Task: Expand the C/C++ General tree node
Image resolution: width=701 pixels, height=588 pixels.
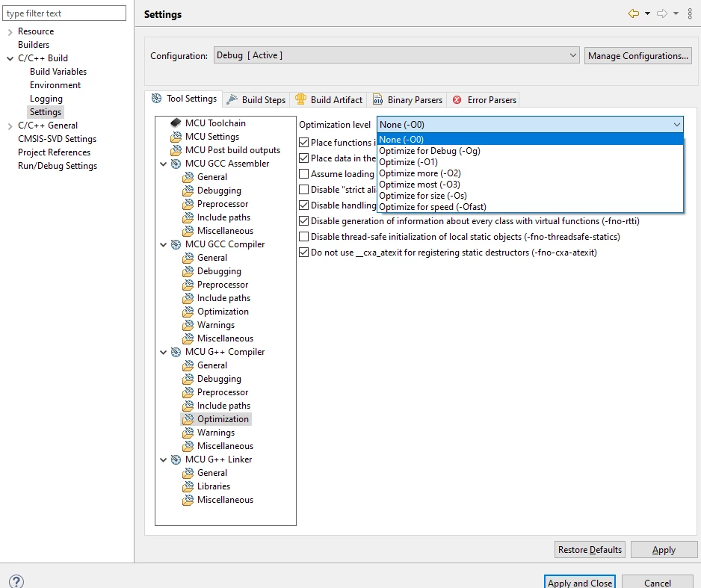Action: [10, 126]
